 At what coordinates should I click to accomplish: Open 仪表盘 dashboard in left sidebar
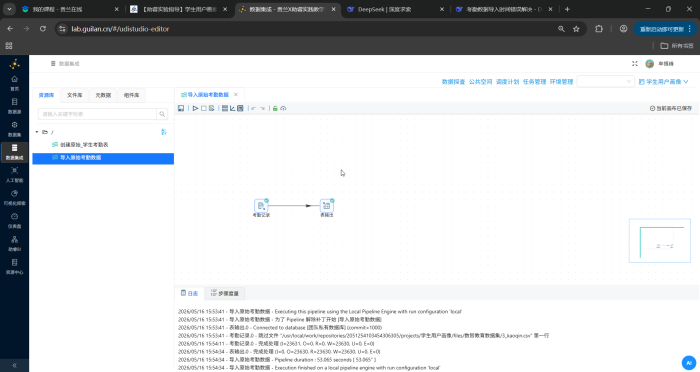coord(14,221)
